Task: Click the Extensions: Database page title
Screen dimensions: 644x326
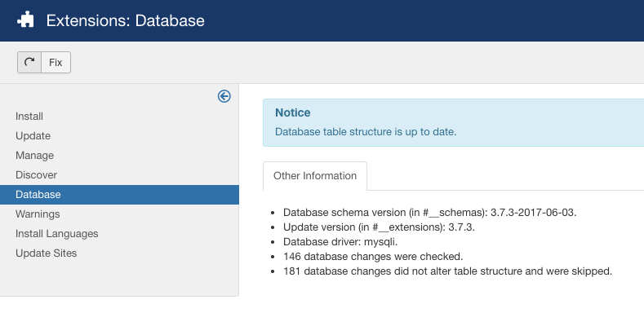Action: tap(125, 20)
